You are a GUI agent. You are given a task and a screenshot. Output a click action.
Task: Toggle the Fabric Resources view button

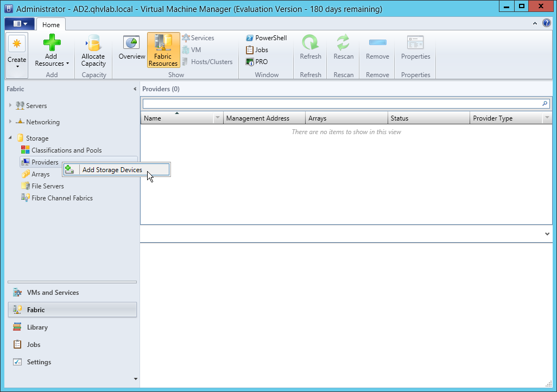(163, 50)
